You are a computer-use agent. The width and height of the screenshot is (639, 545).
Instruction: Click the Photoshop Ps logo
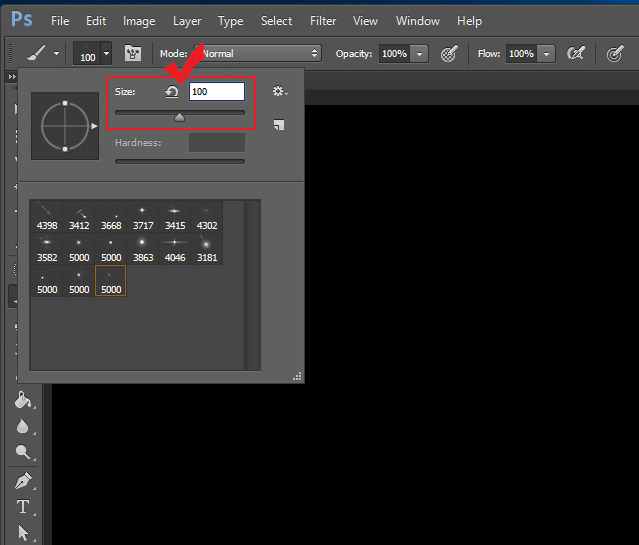pos(22,19)
